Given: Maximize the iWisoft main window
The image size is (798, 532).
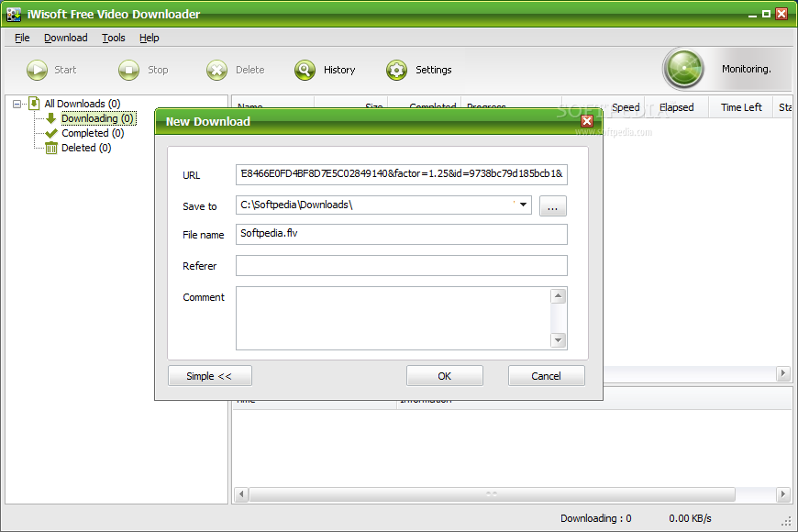Looking at the screenshot, I should pos(767,15).
